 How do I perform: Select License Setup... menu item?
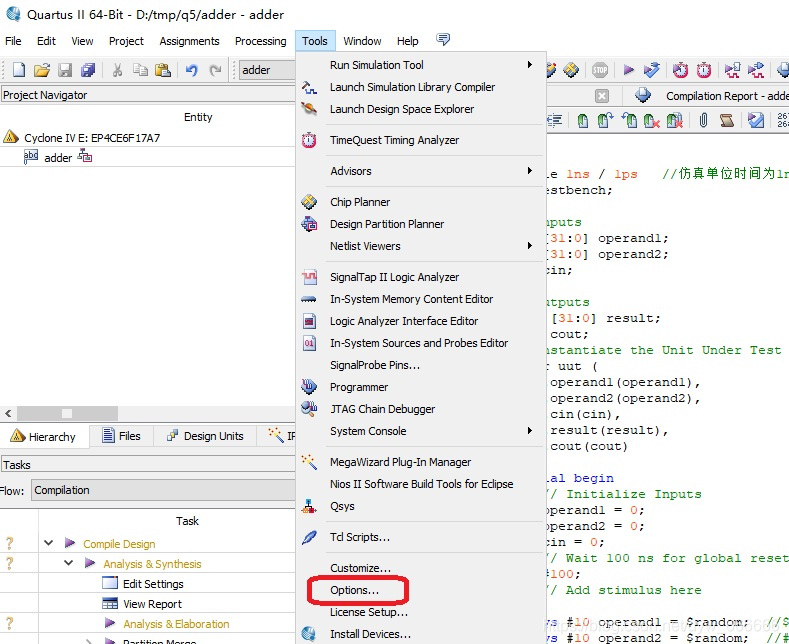coord(421,612)
